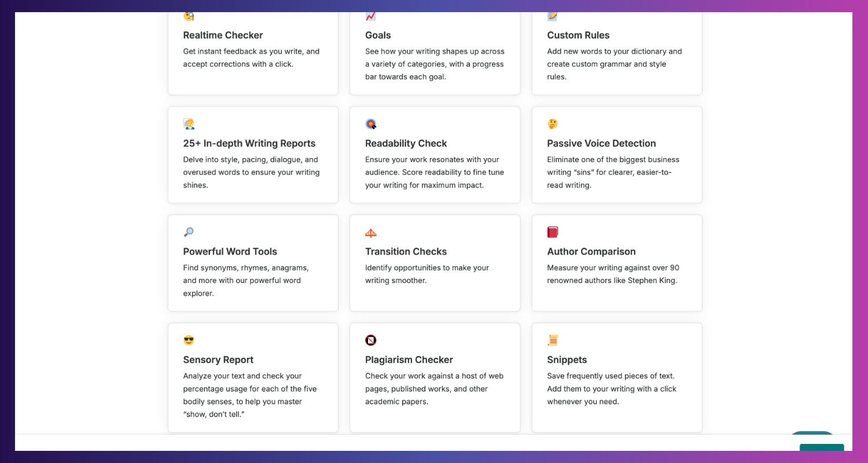Viewport: 868px width, 463px height.
Task: Click the Readability Check target icon
Action: [371, 124]
